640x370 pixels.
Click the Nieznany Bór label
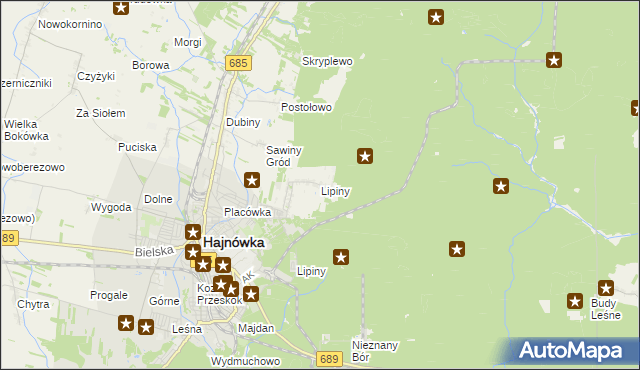coord(375,351)
